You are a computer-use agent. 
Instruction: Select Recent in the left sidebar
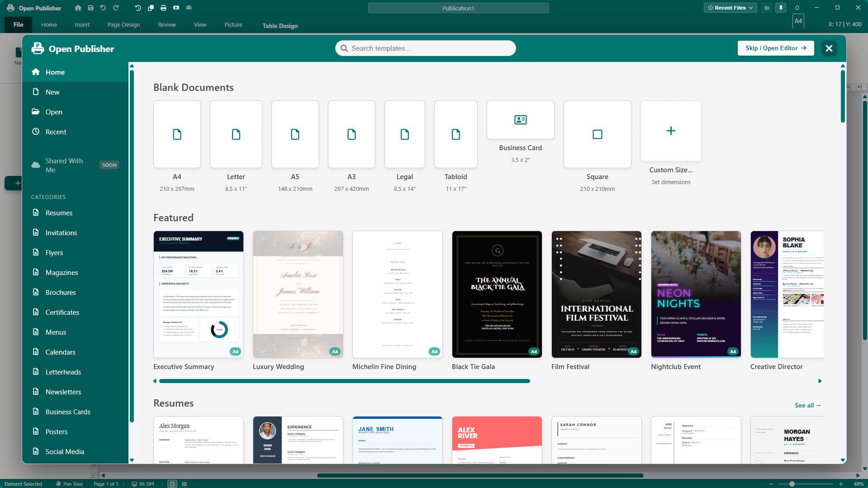[75, 132]
